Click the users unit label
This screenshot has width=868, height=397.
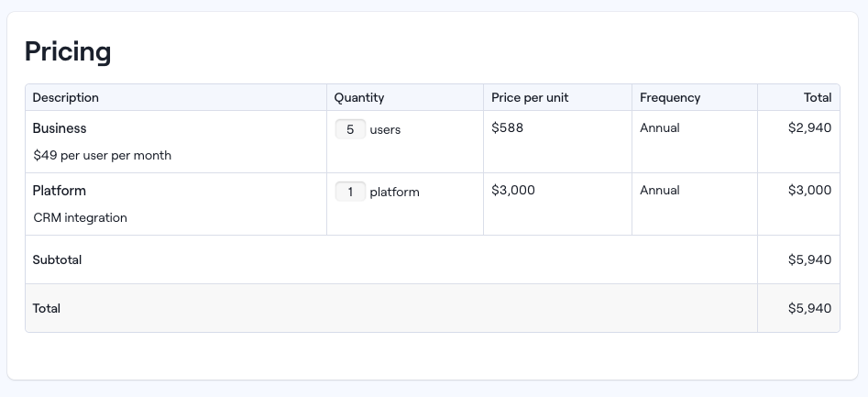coord(385,129)
